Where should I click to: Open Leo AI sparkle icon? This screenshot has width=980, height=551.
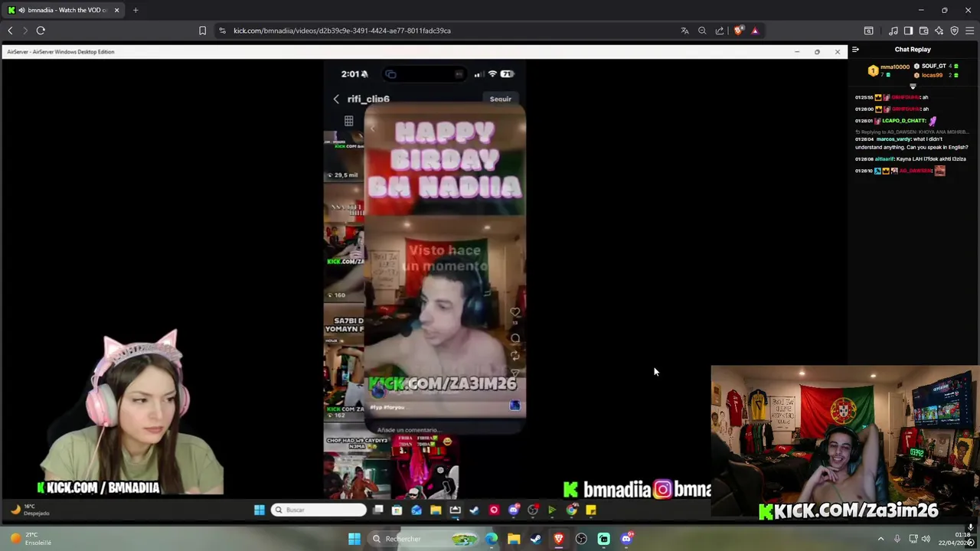[x=939, y=31]
